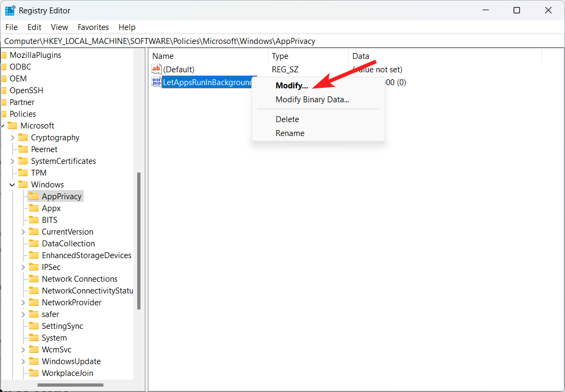
Task: Select the Policies key label
Action: click(23, 114)
